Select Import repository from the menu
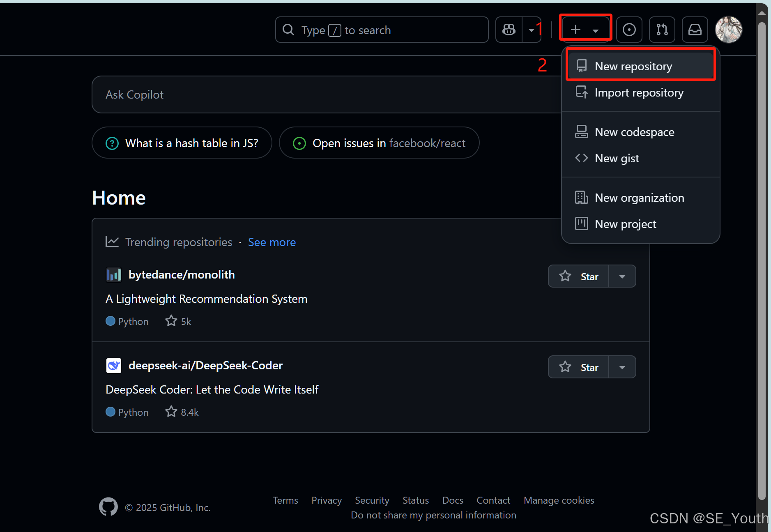This screenshot has width=771, height=532. click(x=640, y=92)
